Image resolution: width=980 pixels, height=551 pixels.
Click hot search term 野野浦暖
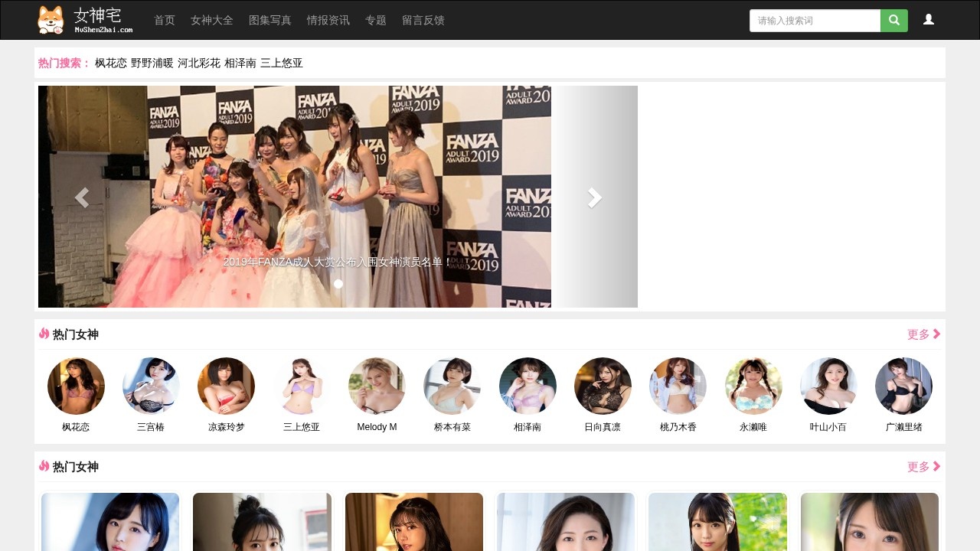point(152,63)
